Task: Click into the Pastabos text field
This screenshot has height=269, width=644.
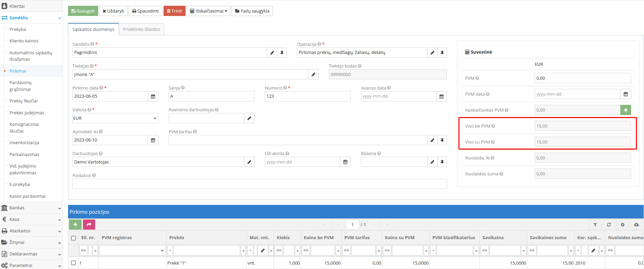Action: tap(259, 184)
